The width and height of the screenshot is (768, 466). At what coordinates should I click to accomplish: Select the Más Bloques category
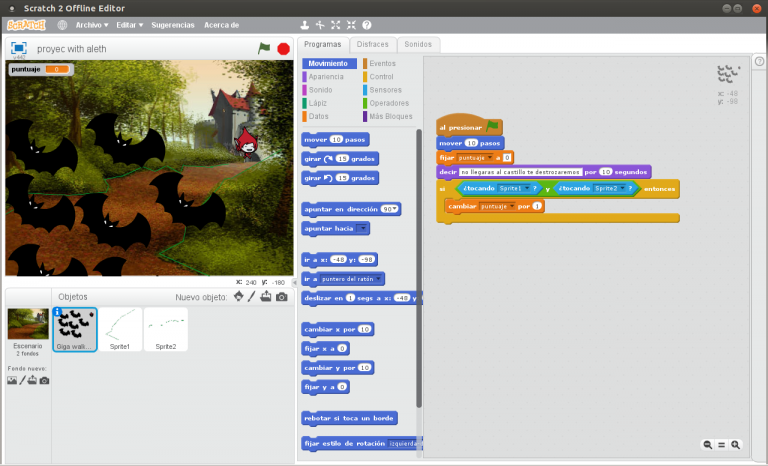[388, 116]
